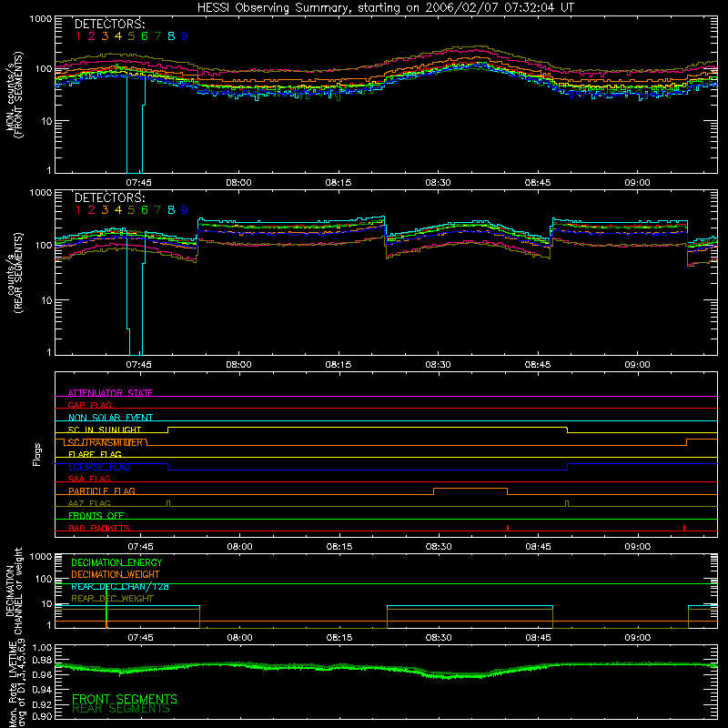
Task: Click pink detector 2 in rear segments legend
Action: coord(92,210)
